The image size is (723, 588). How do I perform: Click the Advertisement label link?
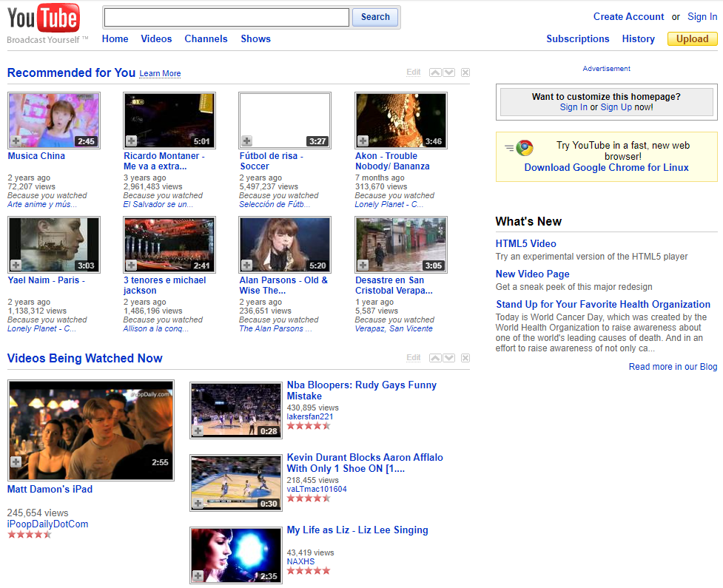click(x=606, y=69)
